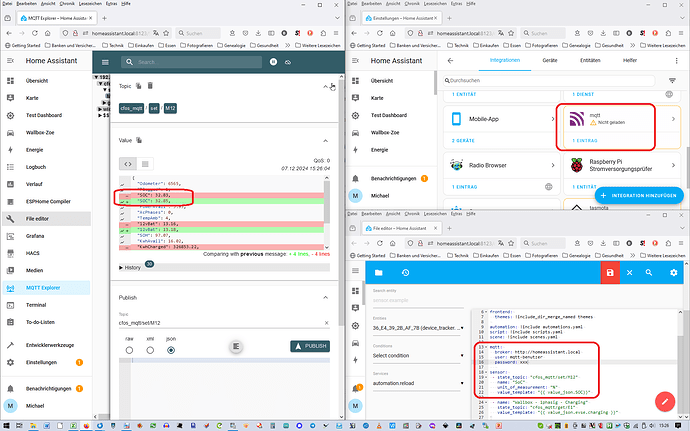Focus the Search entity field in File editor
Screen dimensions: 690x431
pyautogui.click(x=418, y=300)
